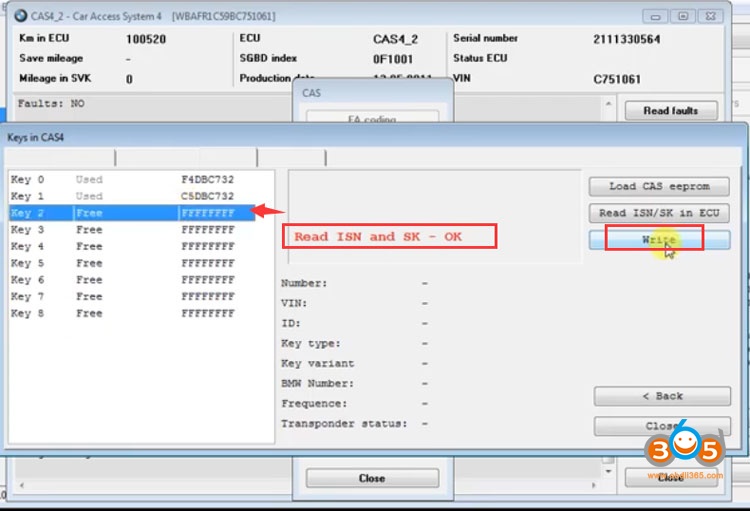The width and height of the screenshot is (750, 511).
Task: Click the Key variant label
Action: [318, 364]
